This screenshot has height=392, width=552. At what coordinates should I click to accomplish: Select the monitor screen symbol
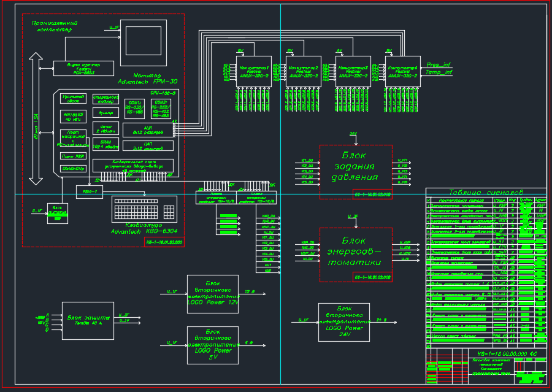pyautogui.click(x=144, y=42)
